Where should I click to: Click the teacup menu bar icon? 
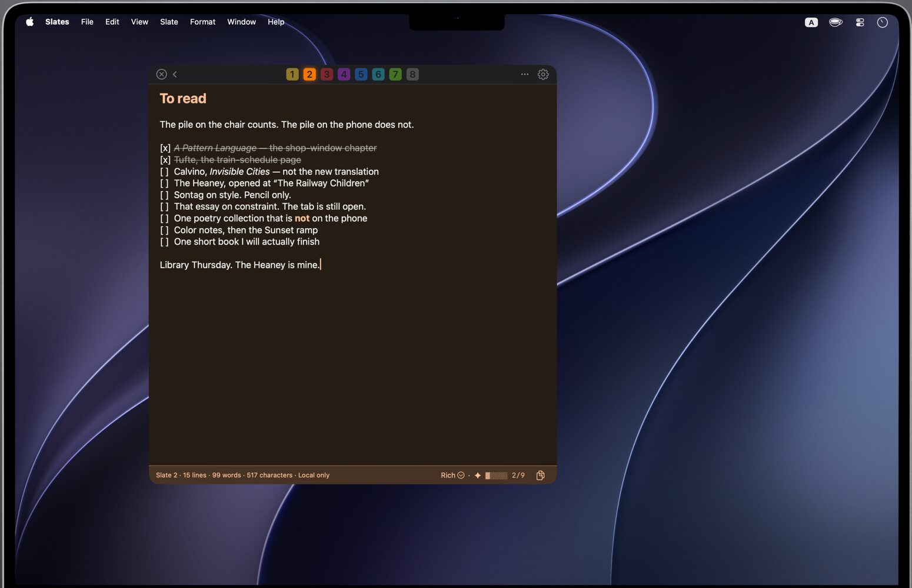point(836,22)
